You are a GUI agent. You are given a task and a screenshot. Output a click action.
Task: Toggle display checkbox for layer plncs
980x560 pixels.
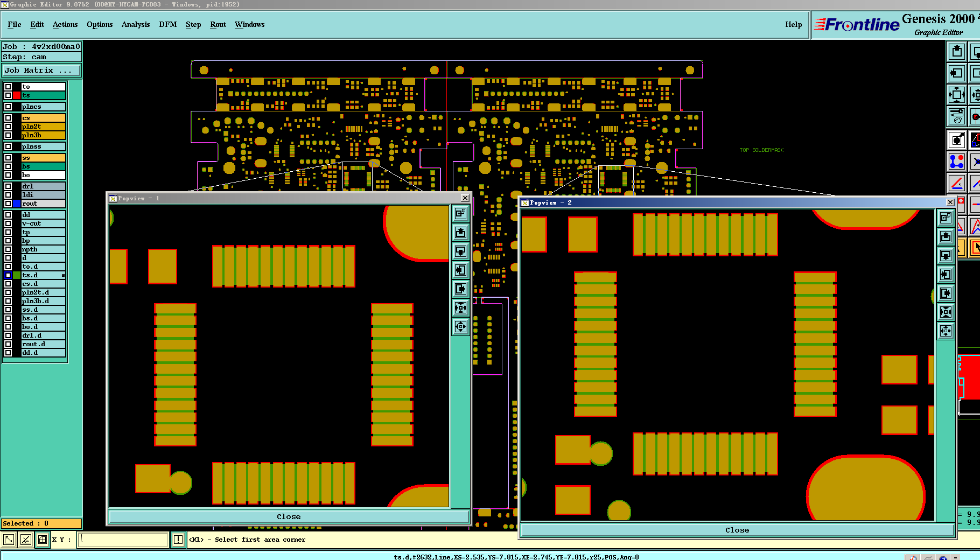tap(8, 107)
